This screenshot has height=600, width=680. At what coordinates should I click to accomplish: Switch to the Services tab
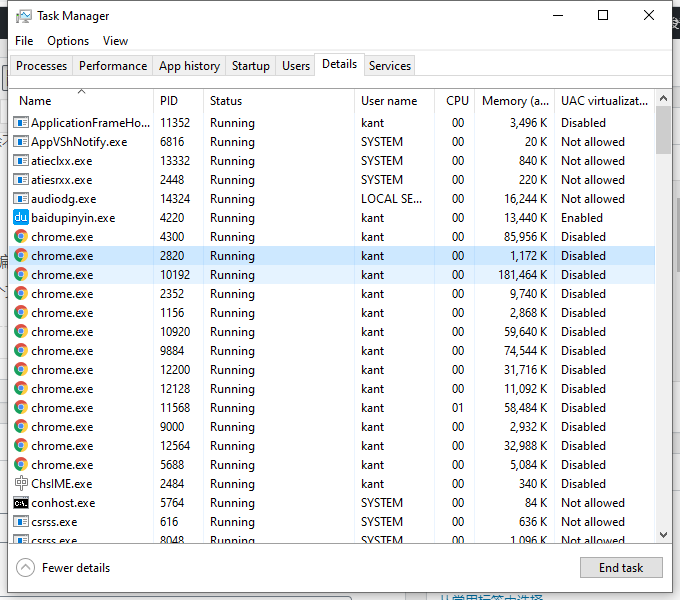pos(389,66)
